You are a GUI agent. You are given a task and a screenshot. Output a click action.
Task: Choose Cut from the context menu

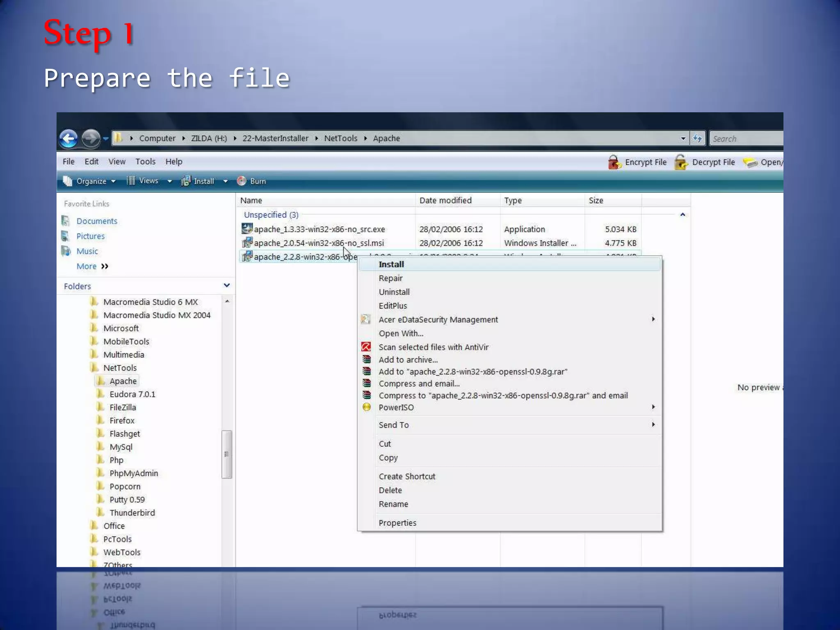(x=509, y=444)
